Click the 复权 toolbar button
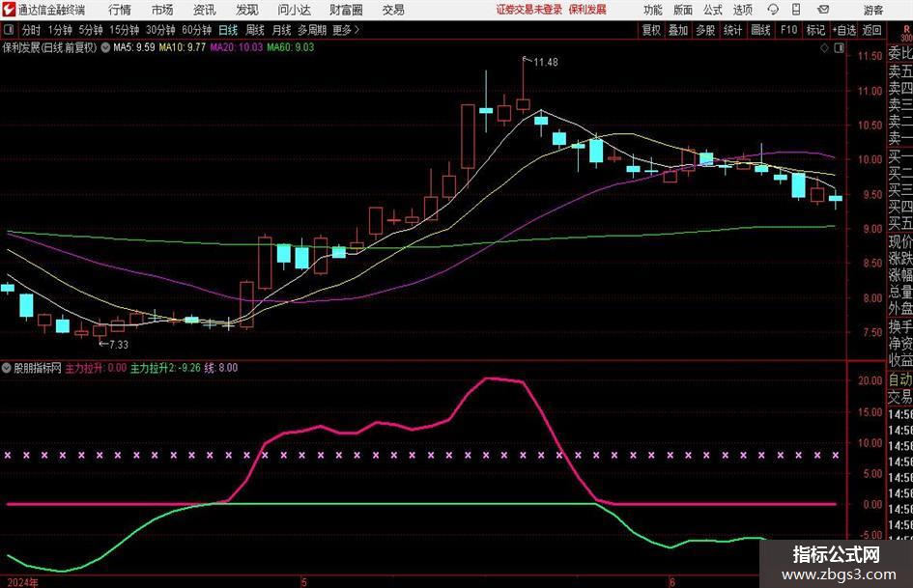Viewport: 913px width, 588px height. [651, 30]
